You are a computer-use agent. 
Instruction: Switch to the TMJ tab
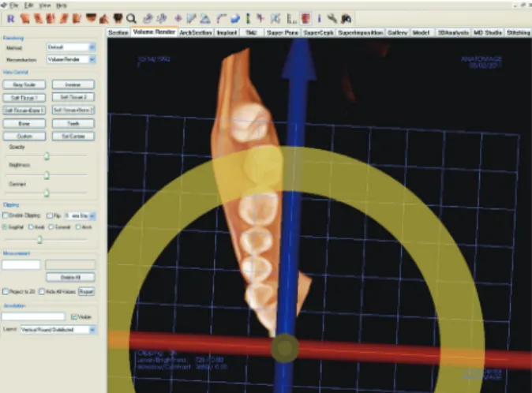(x=251, y=32)
